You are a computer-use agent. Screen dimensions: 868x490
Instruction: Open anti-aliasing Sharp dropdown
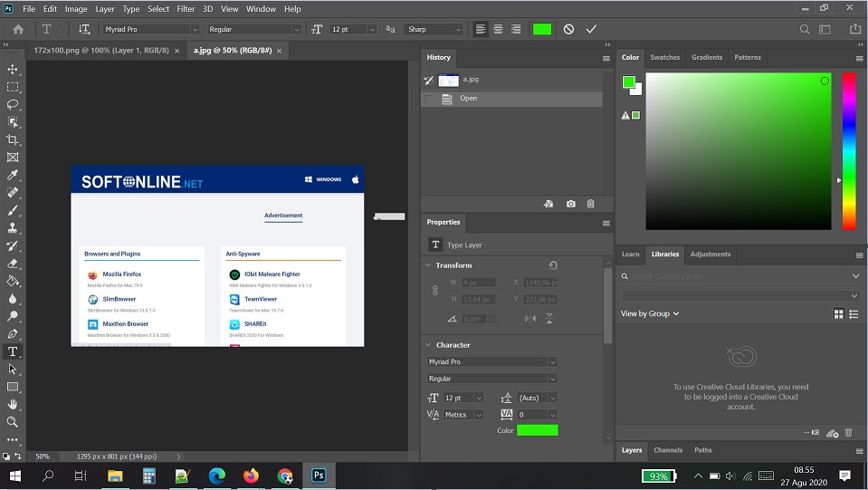click(458, 29)
